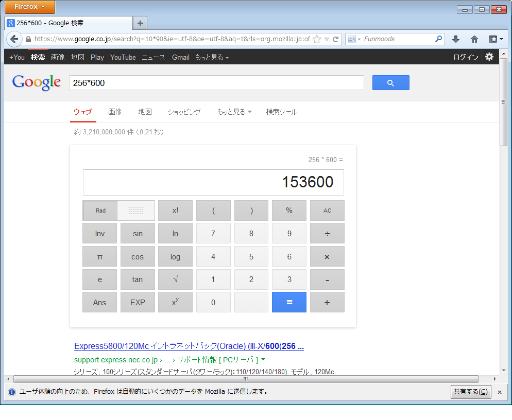Click the Google search input field
512x420 pixels.
[x=216, y=83]
